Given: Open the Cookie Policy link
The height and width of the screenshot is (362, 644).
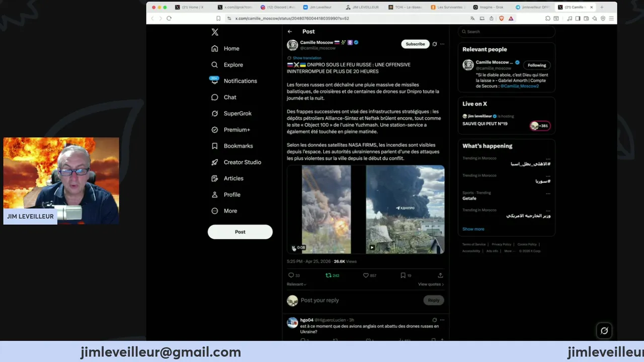Looking at the screenshot, I should [527, 244].
